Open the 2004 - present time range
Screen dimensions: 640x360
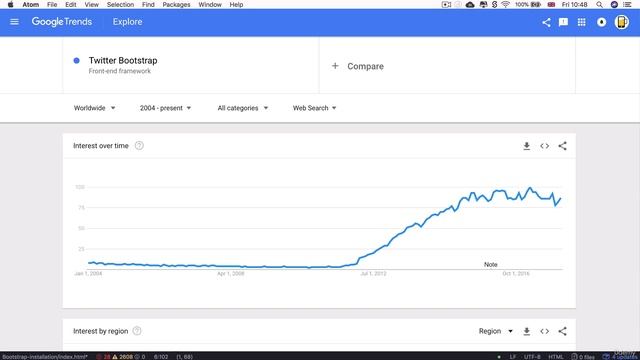[x=165, y=108]
